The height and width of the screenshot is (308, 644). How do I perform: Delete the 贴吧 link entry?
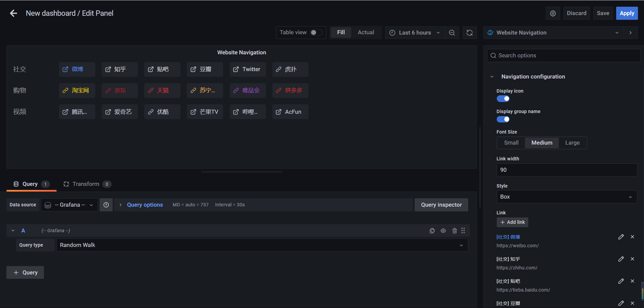632,281
